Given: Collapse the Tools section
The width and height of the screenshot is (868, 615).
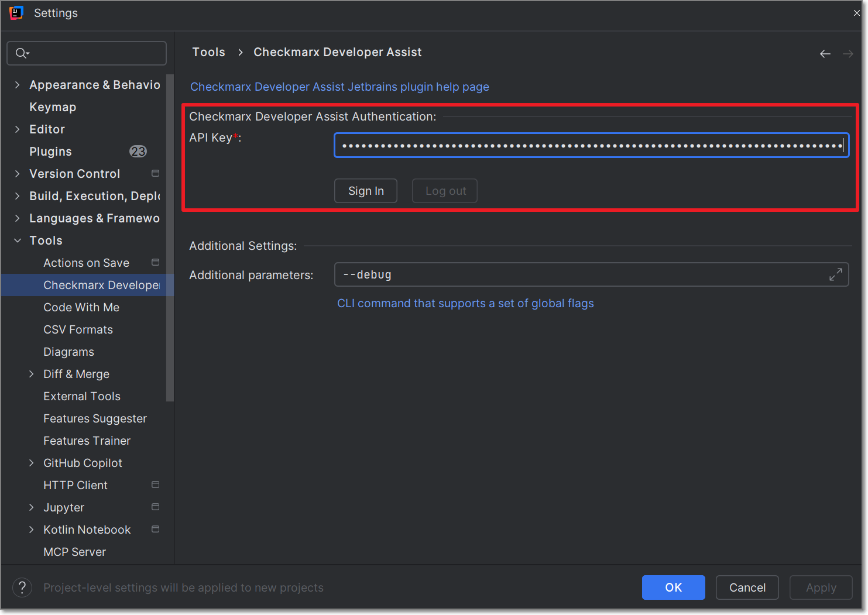Looking at the screenshot, I should 18,240.
